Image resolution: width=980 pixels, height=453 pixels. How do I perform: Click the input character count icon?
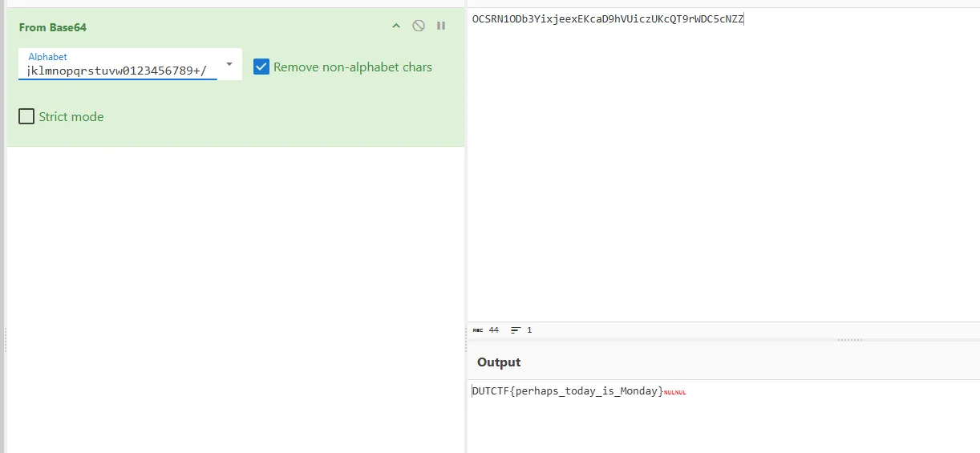pyautogui.click(x=478, y=330)
